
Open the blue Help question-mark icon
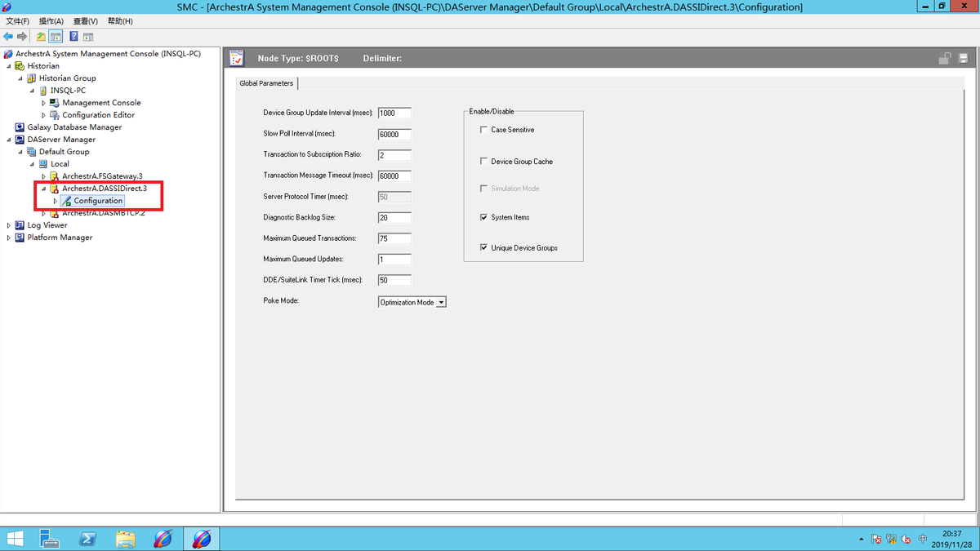[x=73, y=37]
